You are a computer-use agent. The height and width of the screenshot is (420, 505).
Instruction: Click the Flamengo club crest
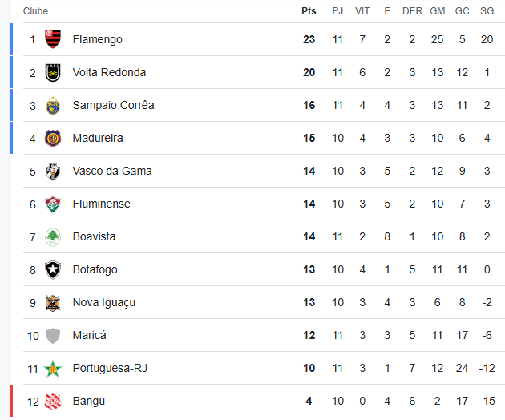click(53, 39)
